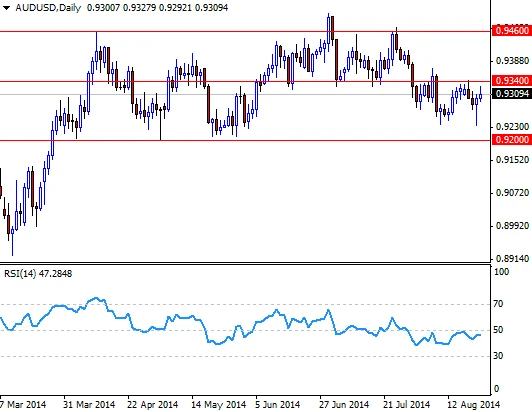Click the RSI 70 level label
Viewport: 532px width, 412px height.
pos(498,304)
